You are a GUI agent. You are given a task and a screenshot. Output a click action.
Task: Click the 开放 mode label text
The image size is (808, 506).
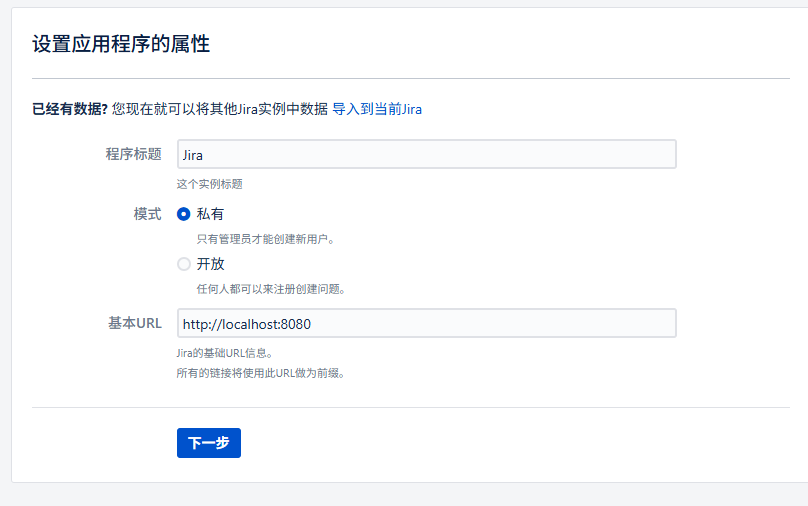[x=210, y=264]
